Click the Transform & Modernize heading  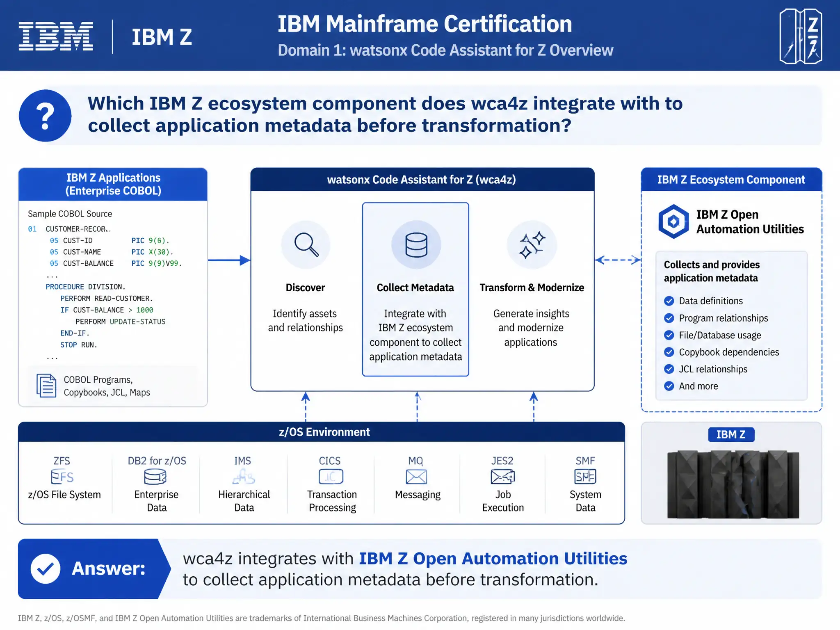click(x=532, y=288)
